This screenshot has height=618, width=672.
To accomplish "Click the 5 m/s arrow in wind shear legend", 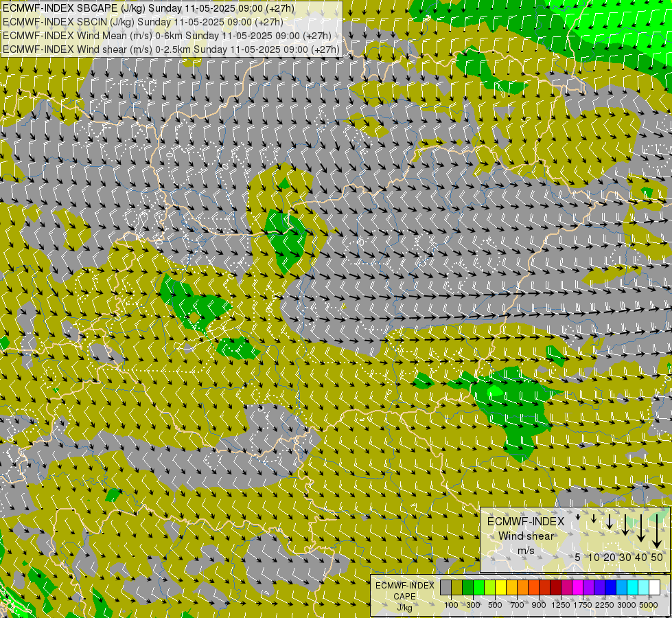I will pyautogui.click(x=578, y=517).
